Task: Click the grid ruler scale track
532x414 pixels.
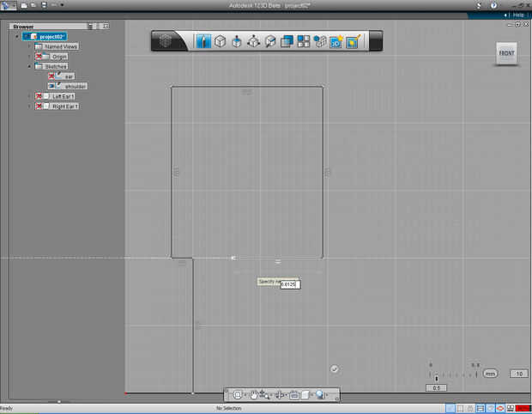Action: pos(453,374)
